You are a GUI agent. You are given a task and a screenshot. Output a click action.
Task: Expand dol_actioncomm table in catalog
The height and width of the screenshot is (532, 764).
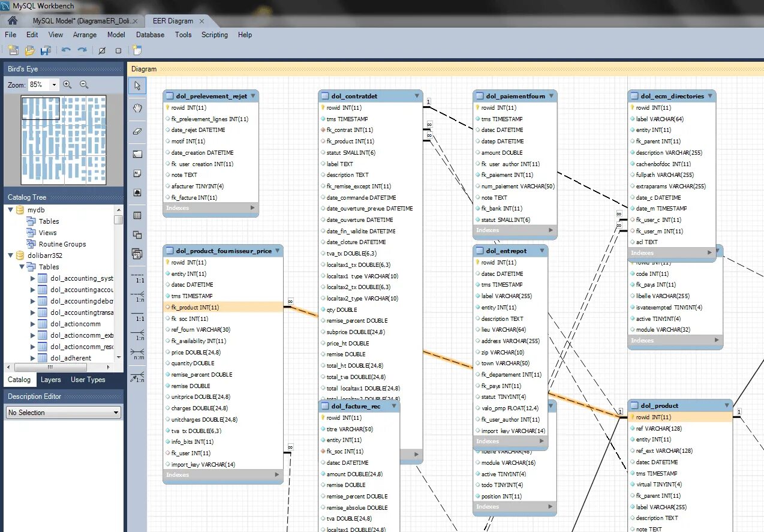tap(33, 324)
